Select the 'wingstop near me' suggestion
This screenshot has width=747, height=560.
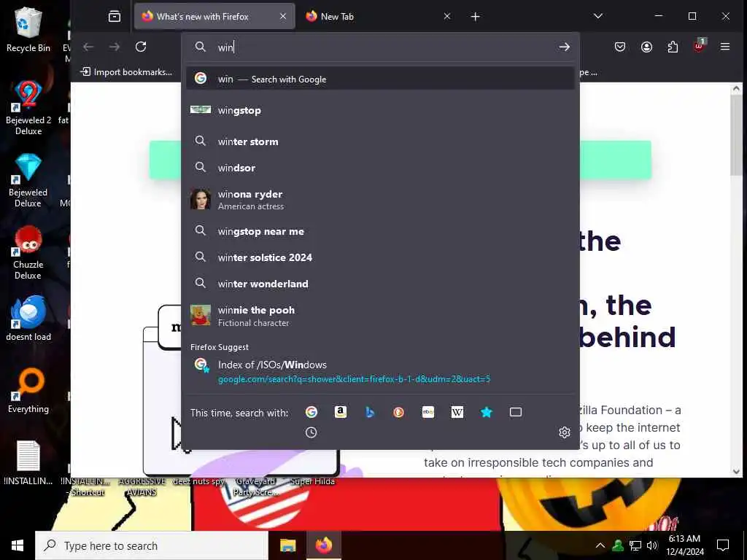[x=380, y=231]
